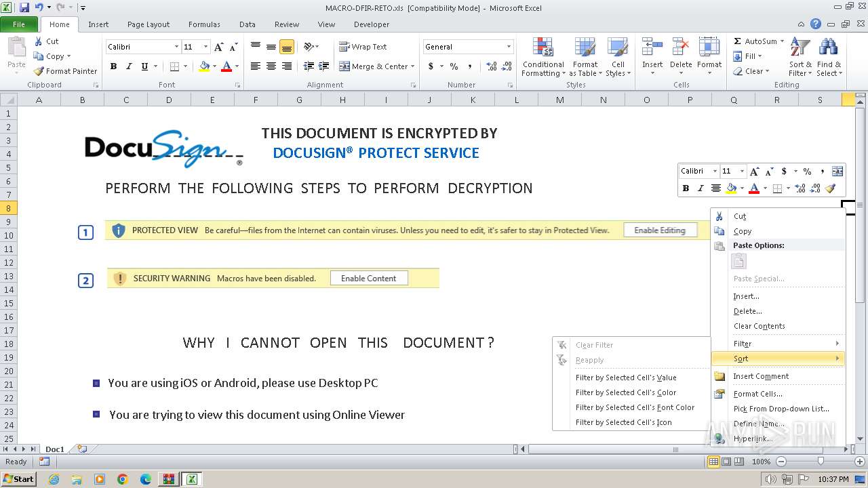Switch to Page Layout tab
Screen dimensions: 868x488
click(x=149, y=24)
